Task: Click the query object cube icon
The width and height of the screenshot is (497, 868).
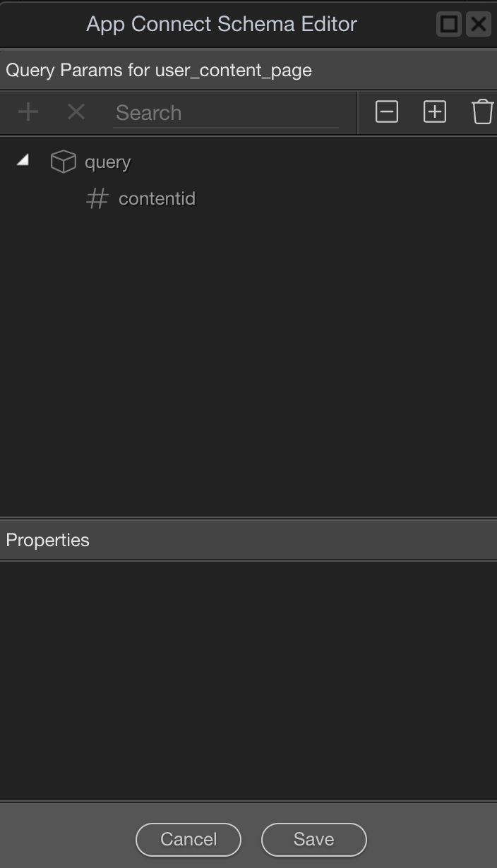Action: click(63, 162)
